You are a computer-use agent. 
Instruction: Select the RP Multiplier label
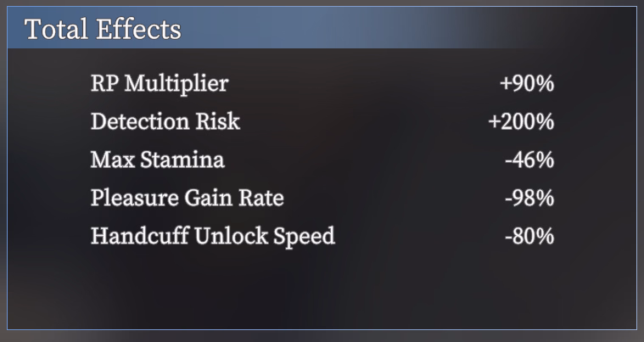(160, 84)
